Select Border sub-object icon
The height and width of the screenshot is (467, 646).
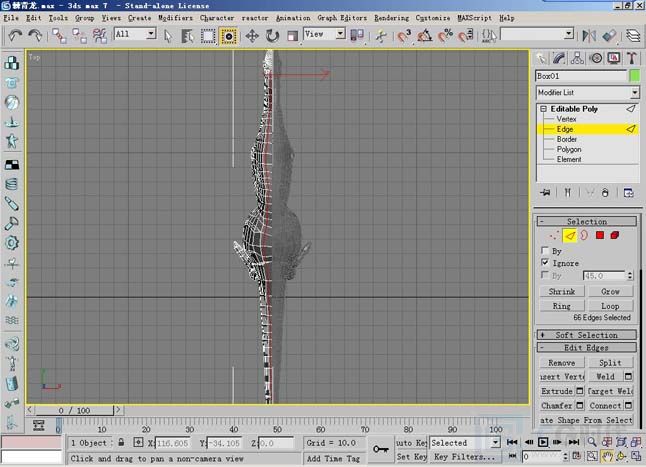[x=584, y=236]
